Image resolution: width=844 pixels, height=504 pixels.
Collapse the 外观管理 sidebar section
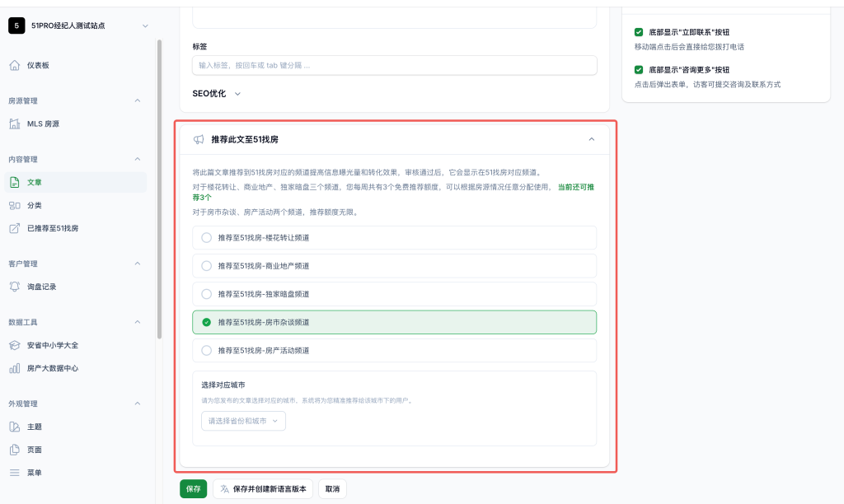point(138,404)
